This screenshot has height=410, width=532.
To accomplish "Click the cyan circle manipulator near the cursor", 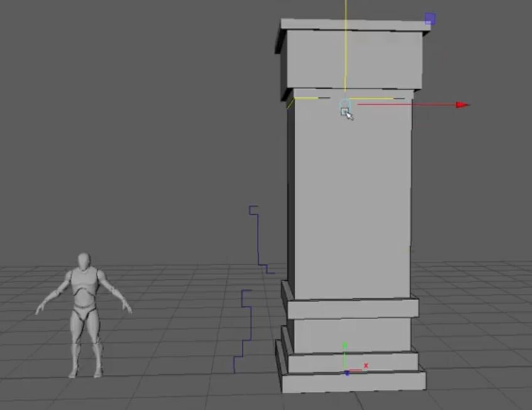I will coord(344,102).
